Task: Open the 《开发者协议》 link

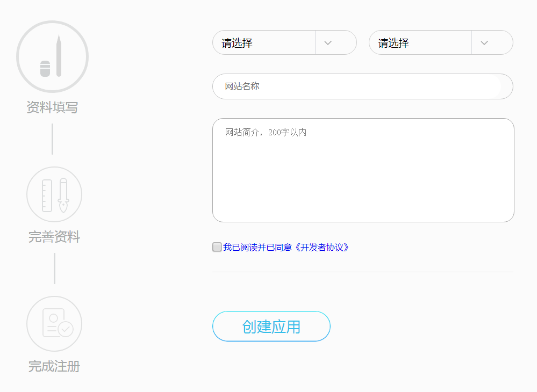Action: point(322,248)
